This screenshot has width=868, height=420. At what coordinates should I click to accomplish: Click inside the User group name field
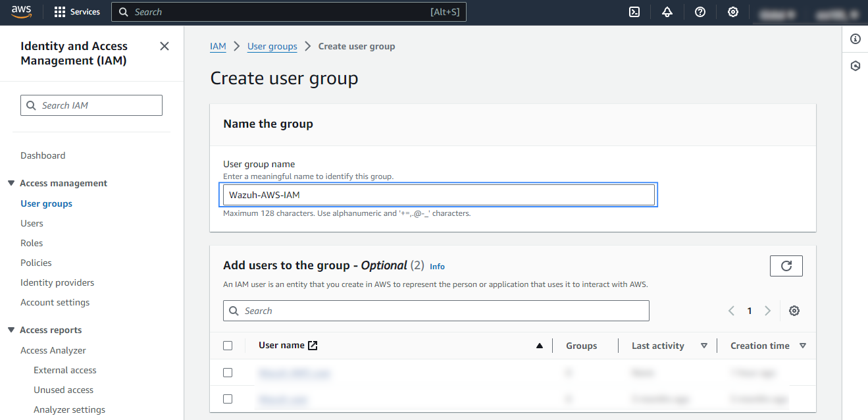coord(438,194)
